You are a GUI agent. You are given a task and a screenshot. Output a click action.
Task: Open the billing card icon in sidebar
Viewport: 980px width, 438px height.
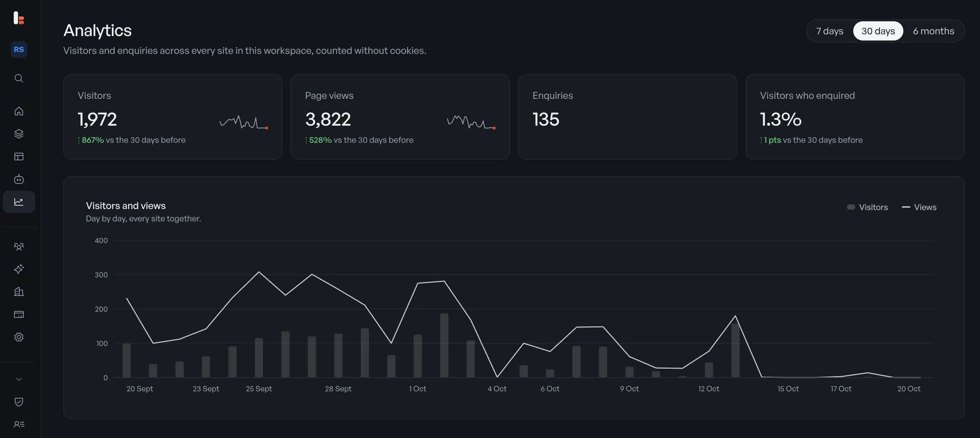tap(19, 314)
